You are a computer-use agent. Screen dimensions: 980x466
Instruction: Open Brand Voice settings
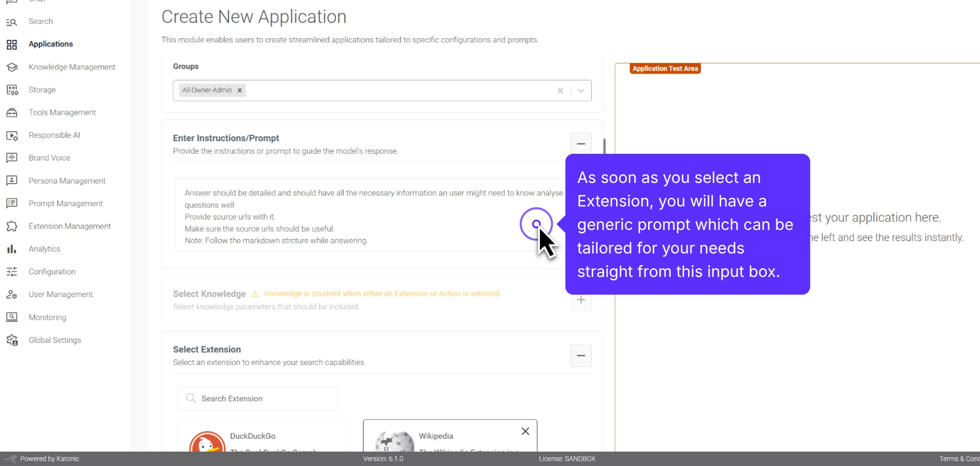[50, 157]
